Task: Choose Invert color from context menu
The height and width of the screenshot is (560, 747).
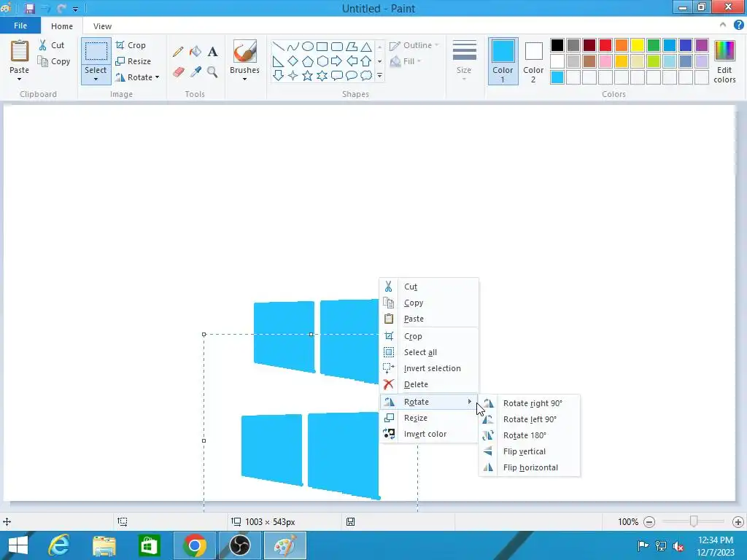Action: [x=429, y=435]
